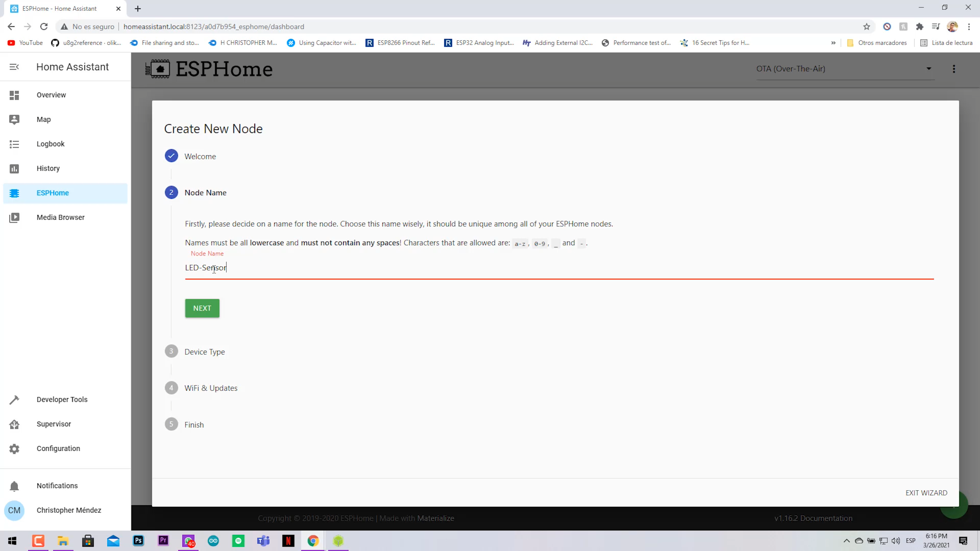980x551 pixels.
Task: Click EXIT WIZARD at the bottom
Action: click(x=926, y=493)
